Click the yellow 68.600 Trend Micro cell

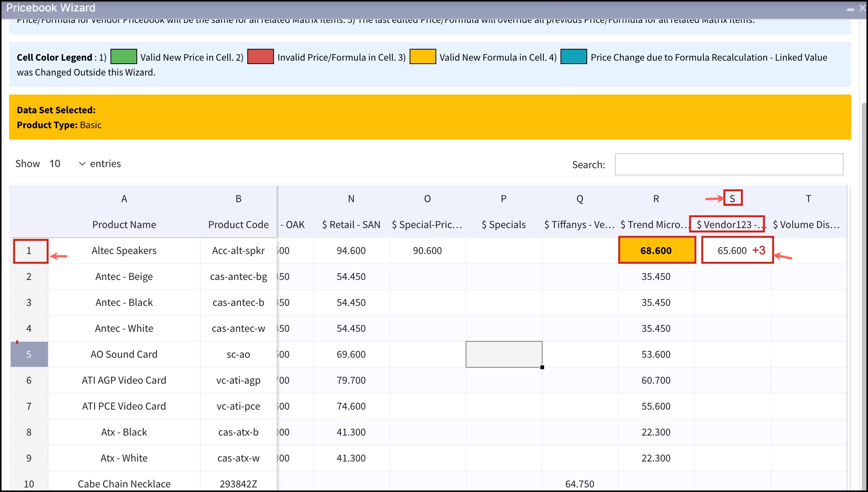tap(657, 251)
